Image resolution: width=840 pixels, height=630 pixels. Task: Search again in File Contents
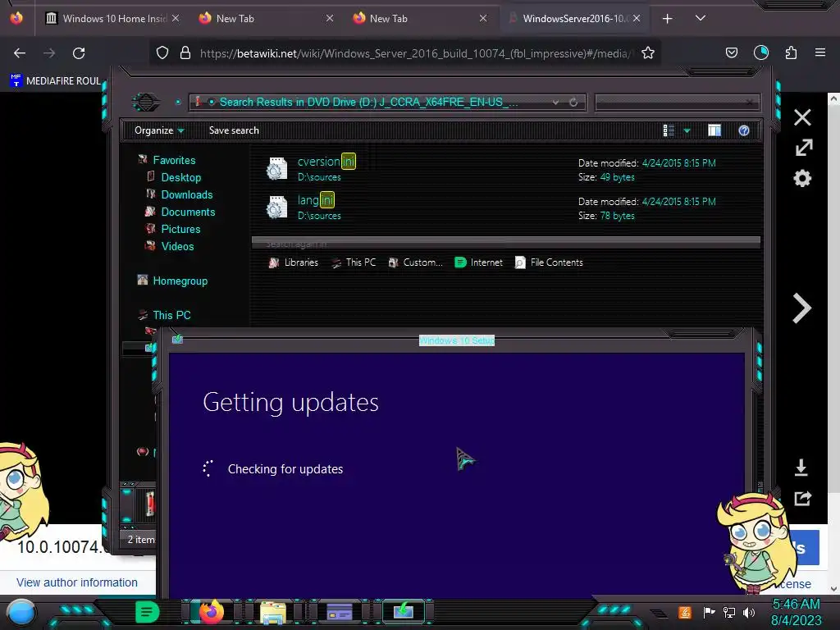(x=549, y=262)
